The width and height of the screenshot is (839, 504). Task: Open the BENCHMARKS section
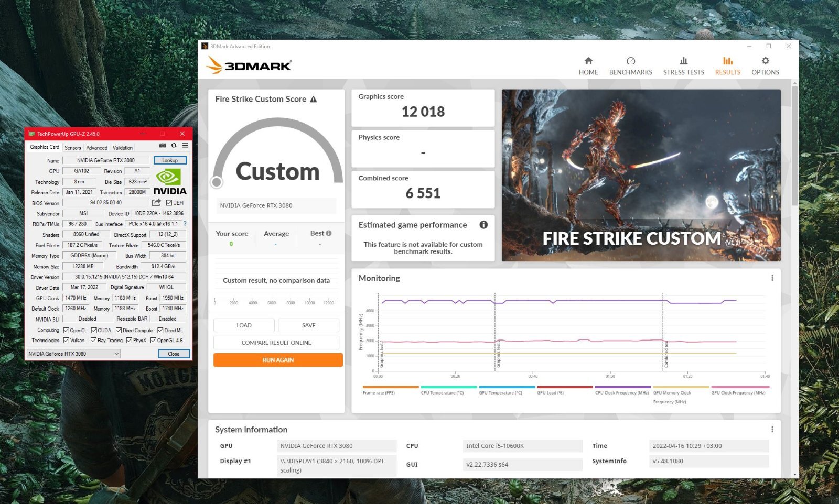[x=630, y=66]
